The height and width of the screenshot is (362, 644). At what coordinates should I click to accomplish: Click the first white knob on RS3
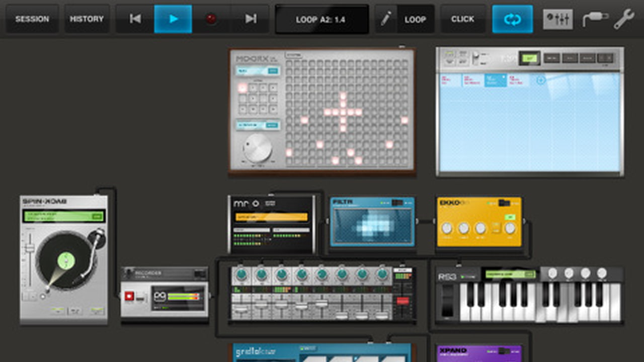[x=552, y=273]
